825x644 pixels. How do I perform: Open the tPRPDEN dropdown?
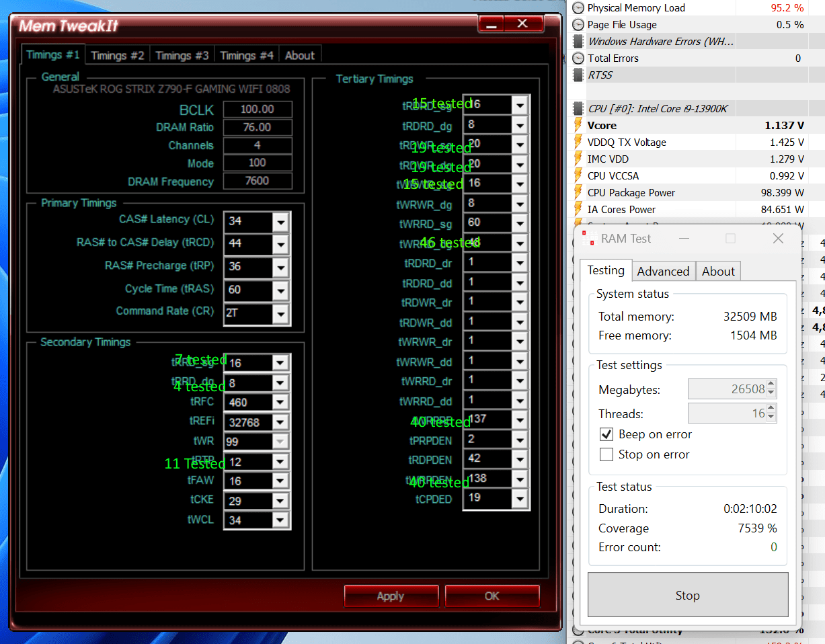coord(520,440)
